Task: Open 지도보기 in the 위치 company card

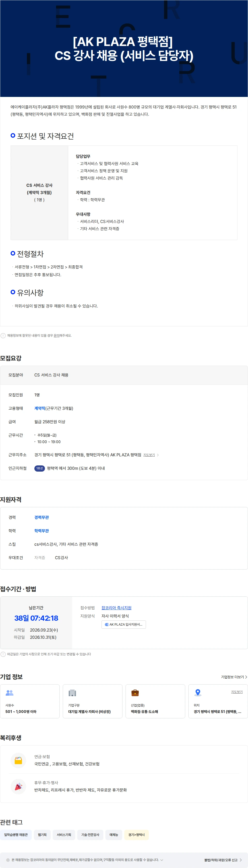Action: pos(237,692)
